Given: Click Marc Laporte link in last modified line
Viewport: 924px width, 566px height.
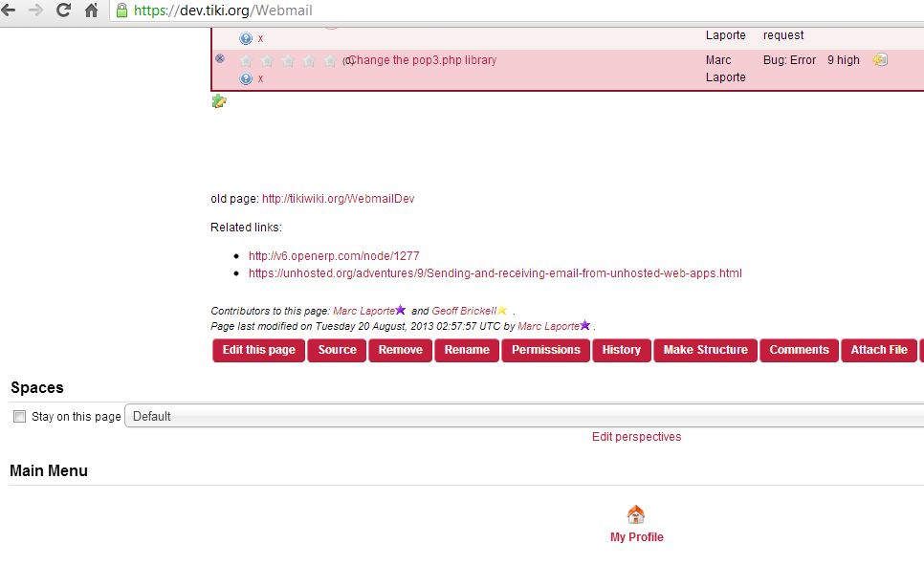Looking at the screenshot, I should [x=549, y=326].
